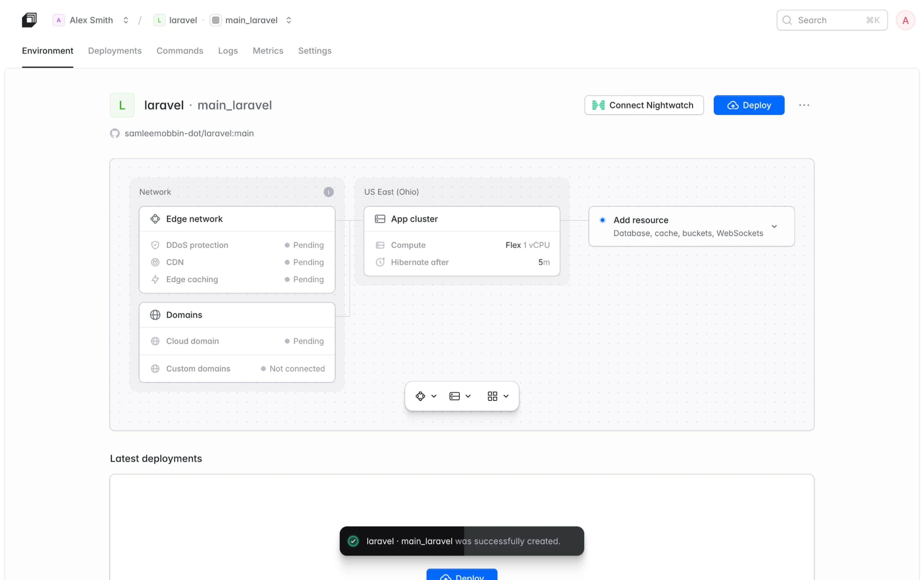Click the Not connected status
Screen dimensions: 924x580
point(292,369)
